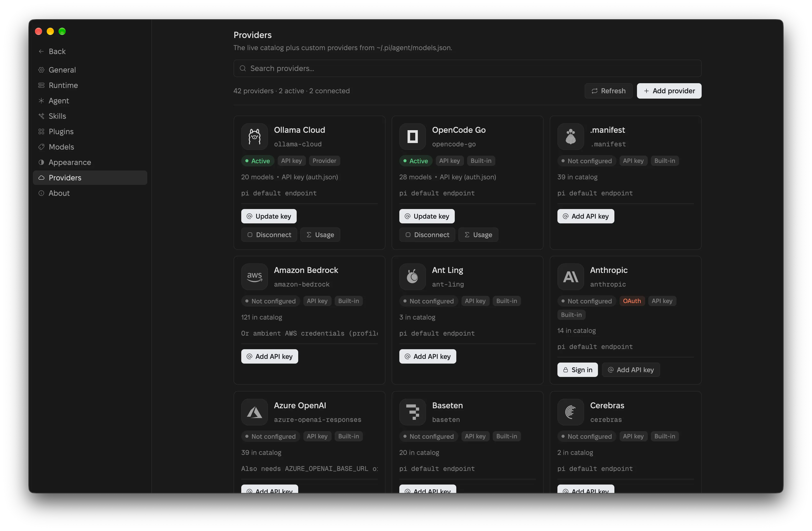The width and height of the screenshot is (812, 531).
Task: Click the "42 providers · 2 active · 2 connected" summary
Action: point(291,91)
